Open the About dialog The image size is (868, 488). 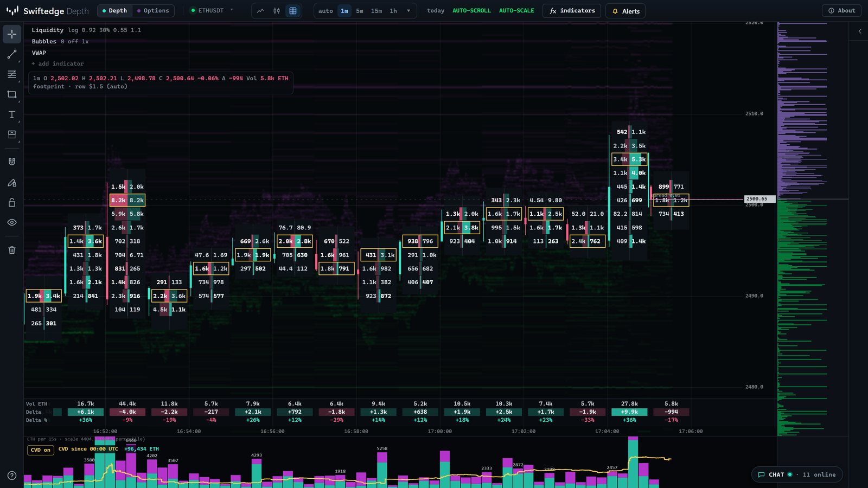pyautogui.click(x=841, y=11)
